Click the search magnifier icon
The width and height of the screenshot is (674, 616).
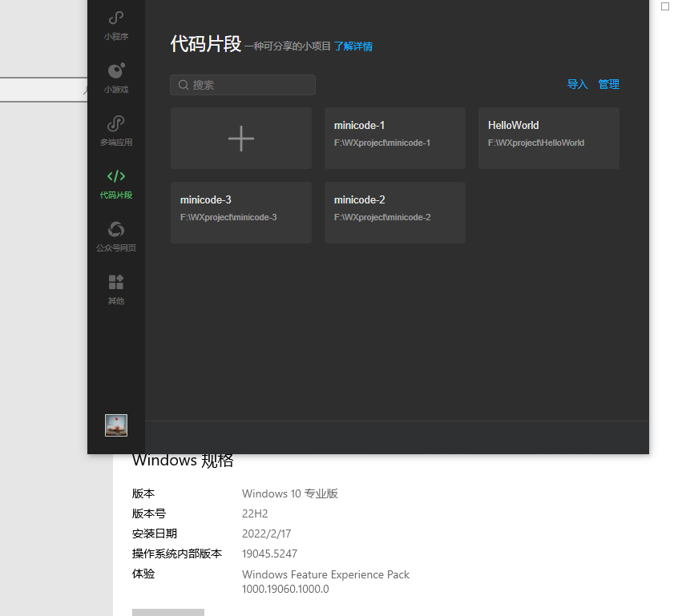tap(184, 85)
